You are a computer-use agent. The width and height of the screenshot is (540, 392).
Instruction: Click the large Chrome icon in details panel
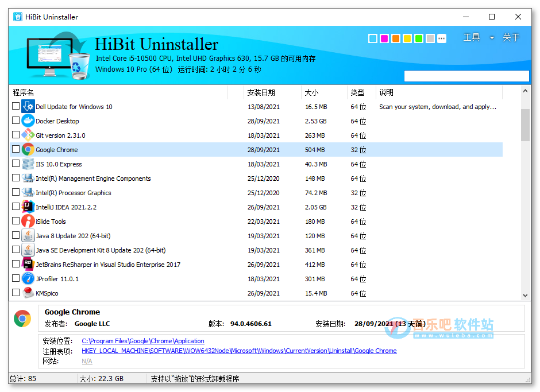(x=22, y=319)
